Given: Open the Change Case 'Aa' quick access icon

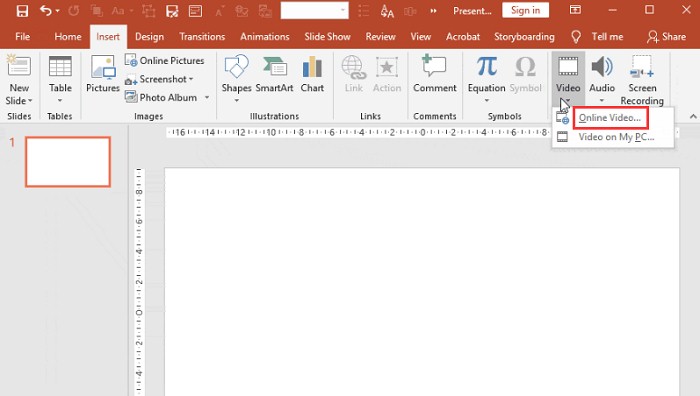Looking at the screenshot, I should click(x=118, y=11).
